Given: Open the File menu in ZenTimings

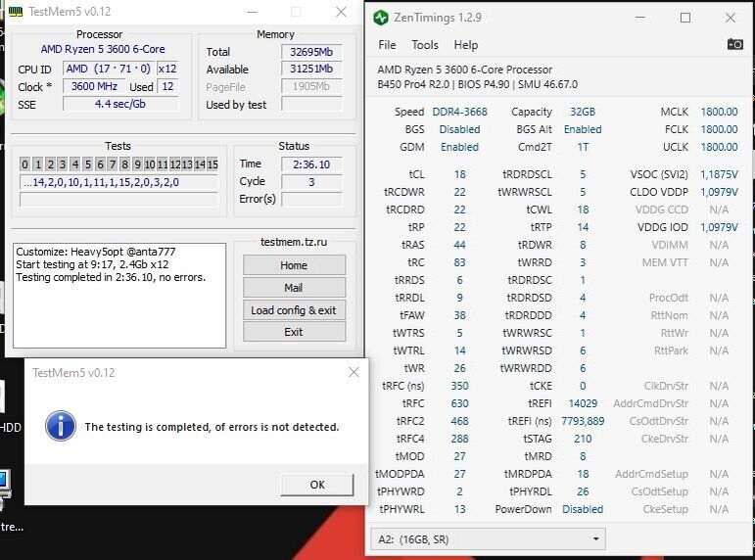Looking at the screenshot, I should point(387,45).
